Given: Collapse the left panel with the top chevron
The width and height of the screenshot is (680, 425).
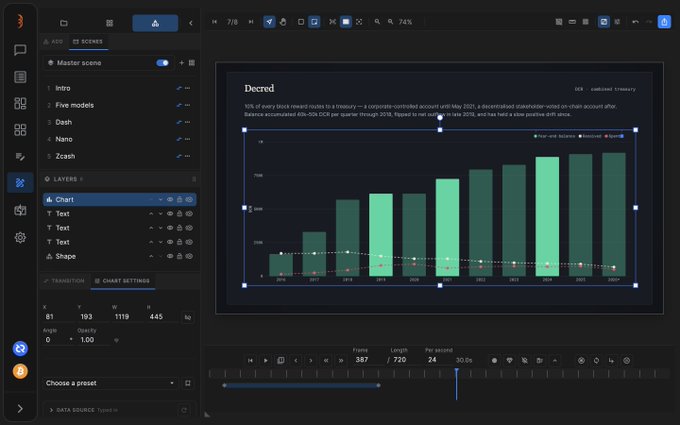Looking at the screenshot, I should pyautogui.click(x=190, y=23).
